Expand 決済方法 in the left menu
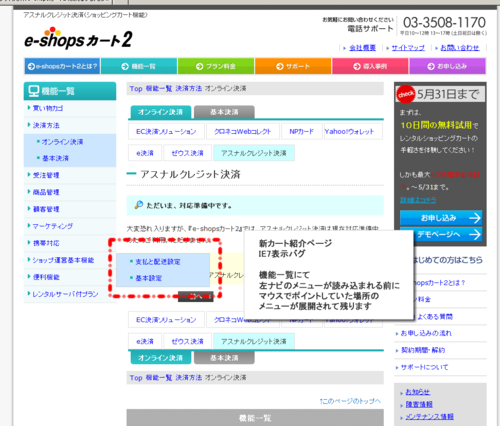Screen dimensions: 500x426 tap(46, 125)
